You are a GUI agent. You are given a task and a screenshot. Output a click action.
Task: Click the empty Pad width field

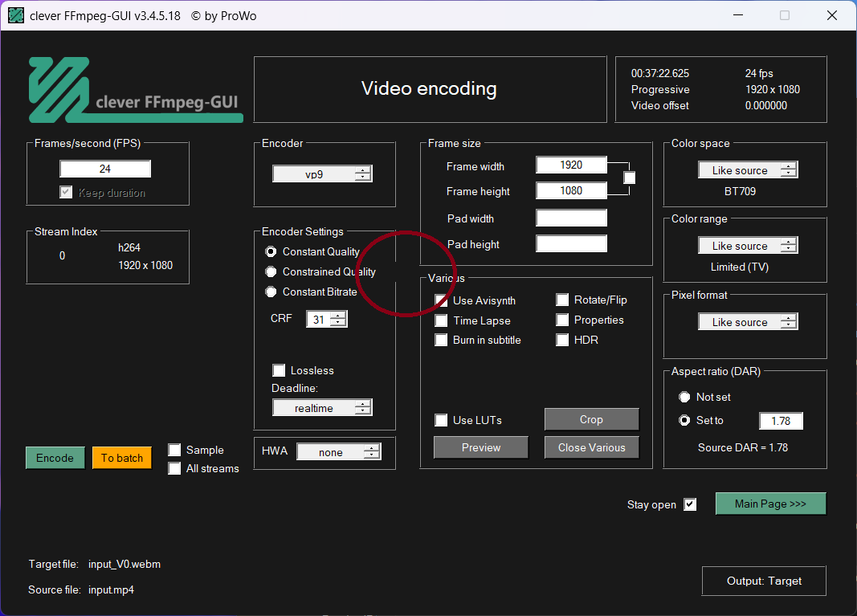coord(571,218)
